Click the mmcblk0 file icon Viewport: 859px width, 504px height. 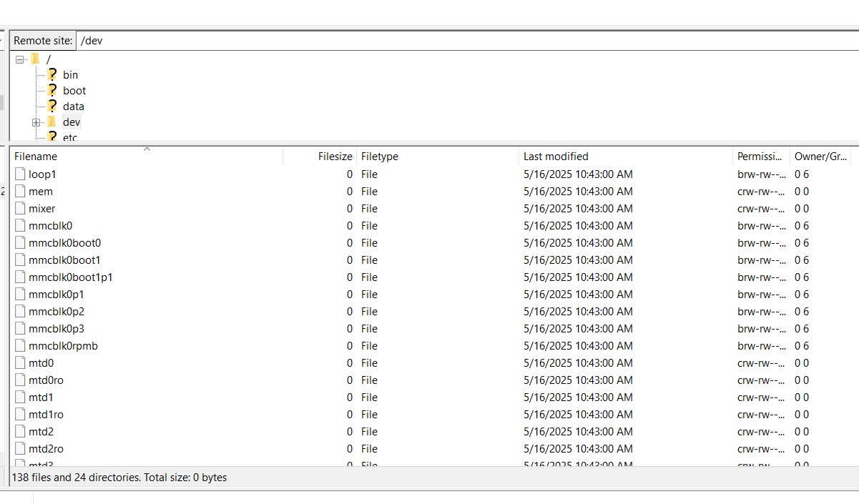(20, 225)
